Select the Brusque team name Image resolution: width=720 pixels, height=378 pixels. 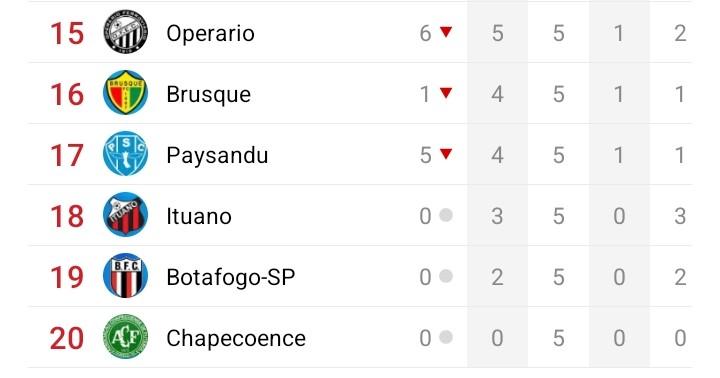pyautogui.click(x=208, y=95)
